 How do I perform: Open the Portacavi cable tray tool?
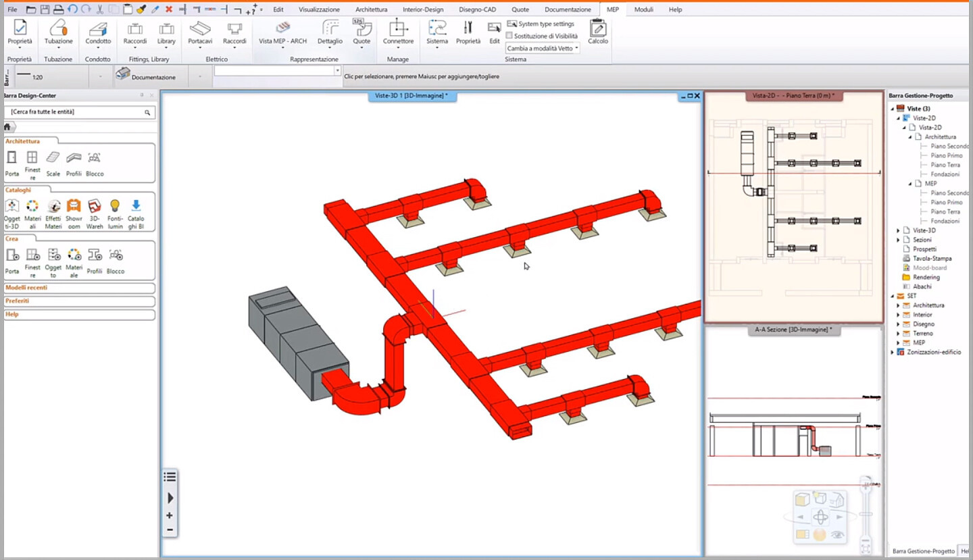click(x=200, y=31)
